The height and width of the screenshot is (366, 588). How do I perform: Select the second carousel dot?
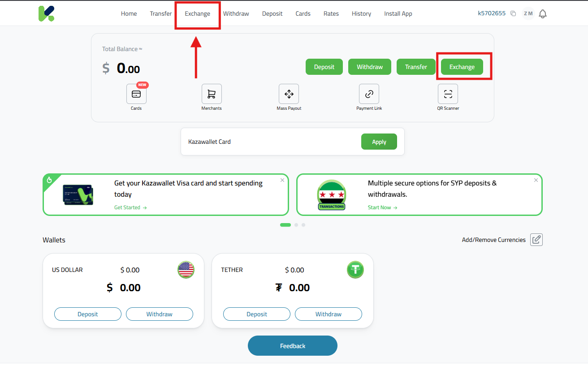(296, 225)
